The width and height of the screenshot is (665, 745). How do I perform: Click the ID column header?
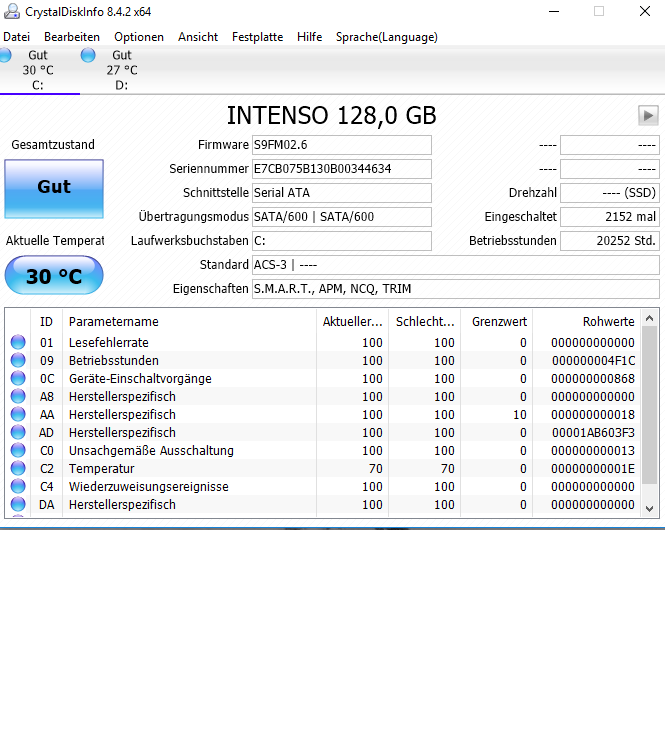47,322
